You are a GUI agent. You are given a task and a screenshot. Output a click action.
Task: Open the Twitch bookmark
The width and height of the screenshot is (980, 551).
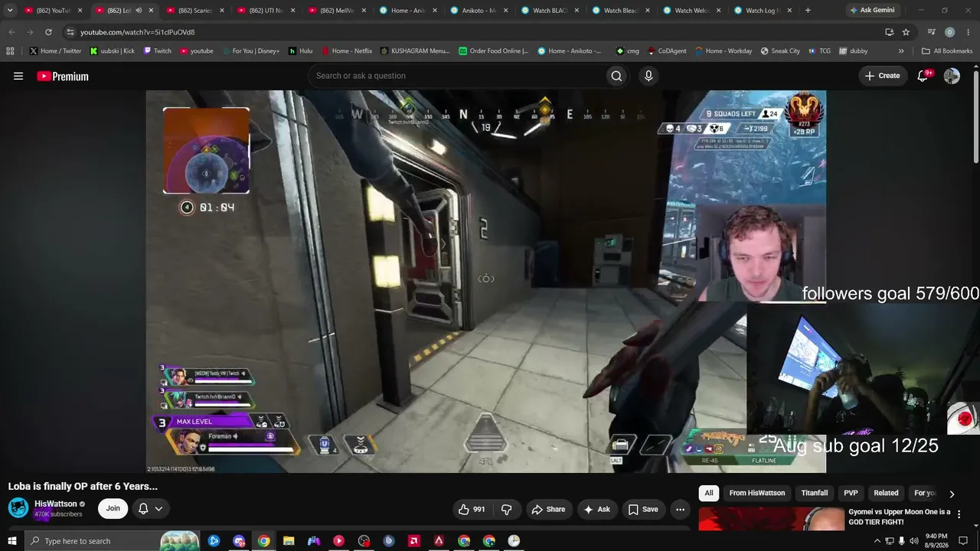157,51
